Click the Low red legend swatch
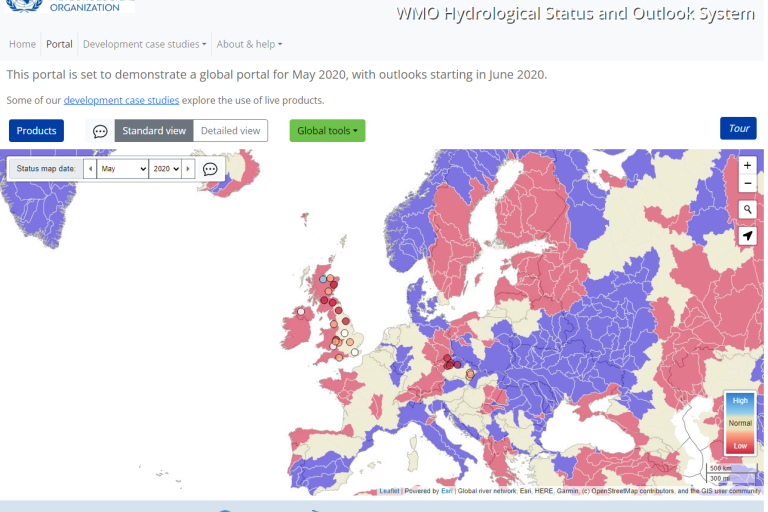 740,445
